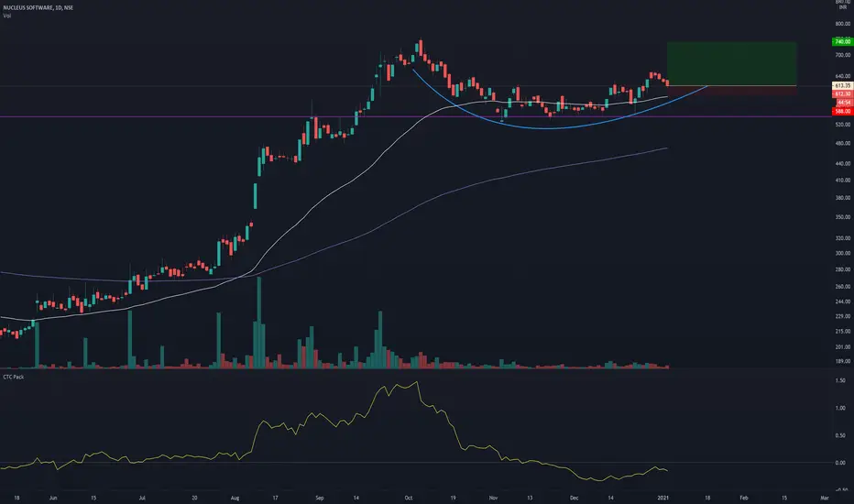Click the Jun label on time axis

coord(53,498)
